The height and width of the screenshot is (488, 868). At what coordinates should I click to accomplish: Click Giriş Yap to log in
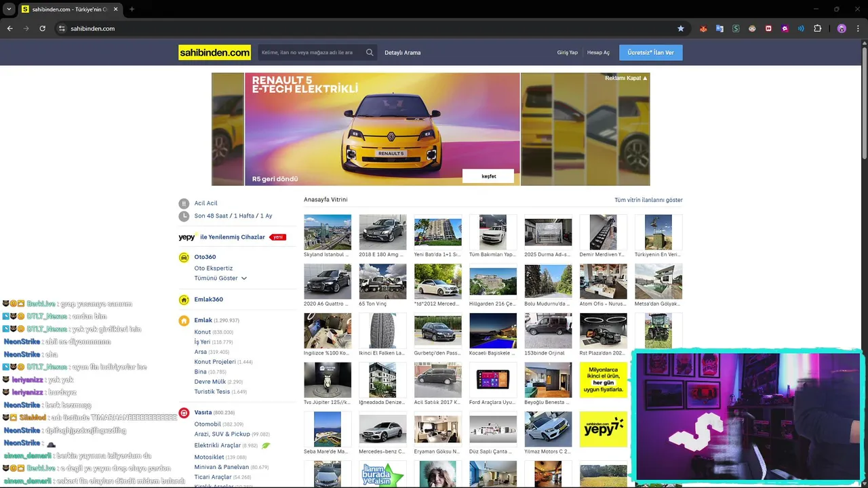point(568,52)
